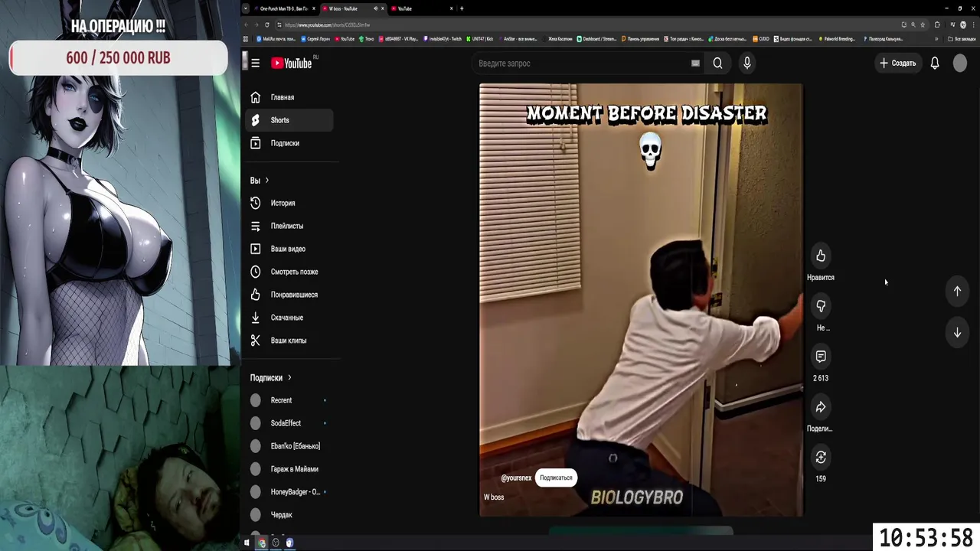Open the comments showing 2 613
Screen dimensions: 980x551
[821, 357]
